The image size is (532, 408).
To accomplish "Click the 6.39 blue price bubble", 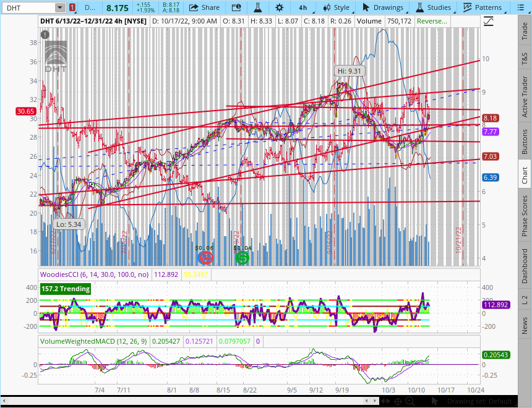I will coord(491,177).
